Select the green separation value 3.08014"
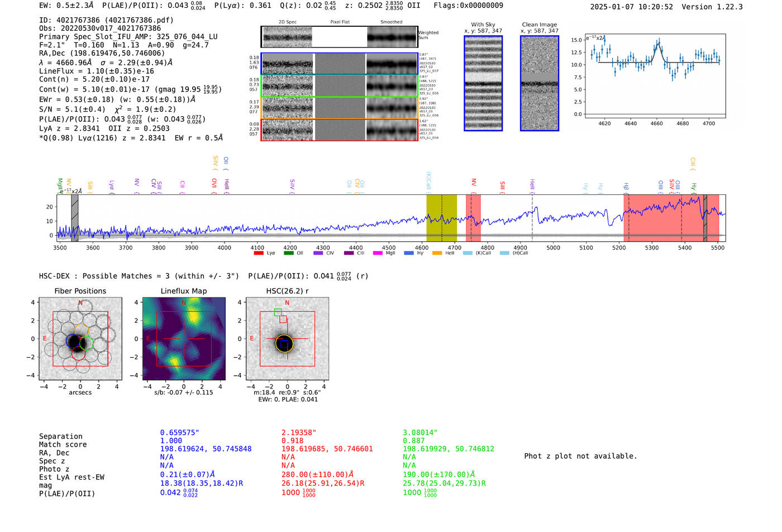 pyautogui.click(x=420, y=433)
